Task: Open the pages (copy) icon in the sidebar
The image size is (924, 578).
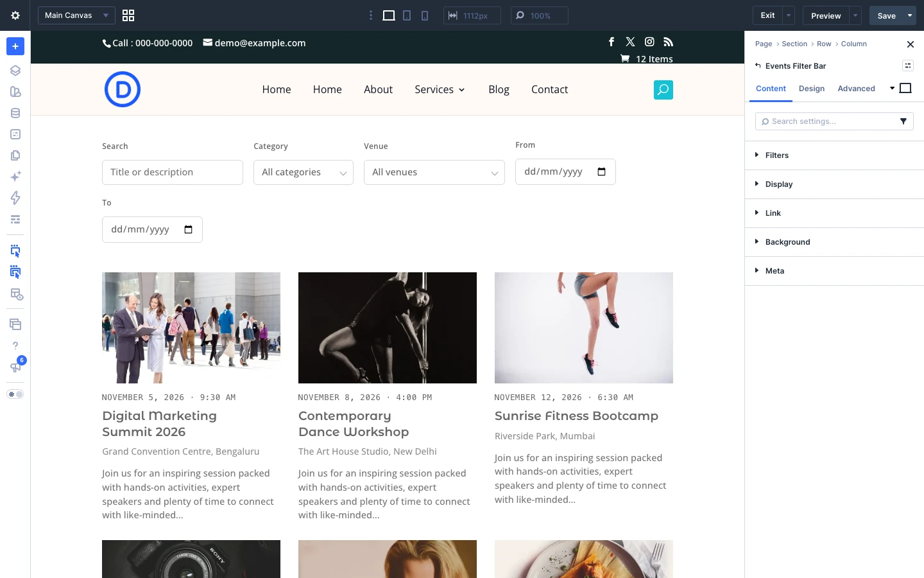Action: 15,155
